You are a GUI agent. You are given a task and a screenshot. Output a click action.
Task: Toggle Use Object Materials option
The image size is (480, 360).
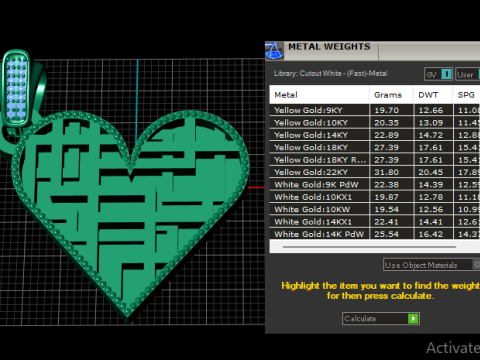[x=477, y=265]
